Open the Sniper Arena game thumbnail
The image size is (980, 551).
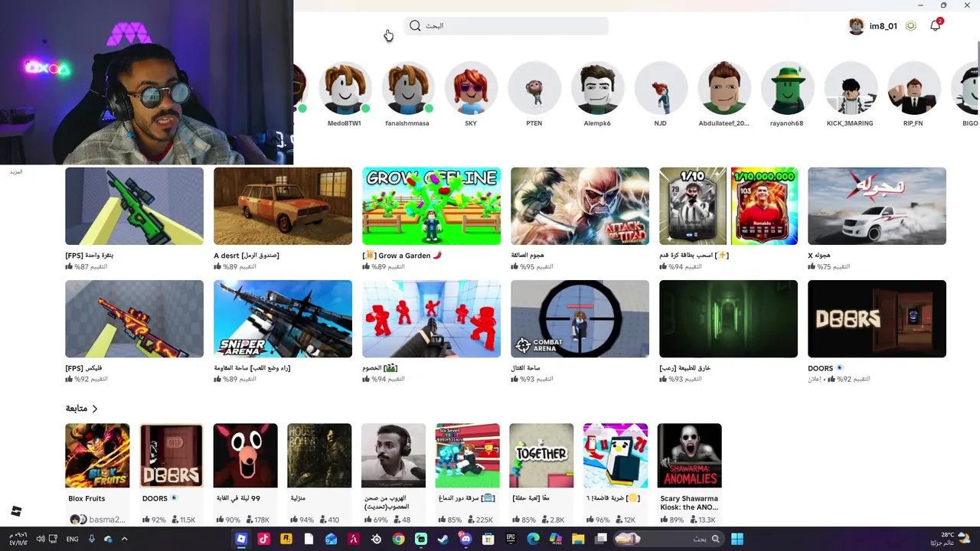pos(283,318)
